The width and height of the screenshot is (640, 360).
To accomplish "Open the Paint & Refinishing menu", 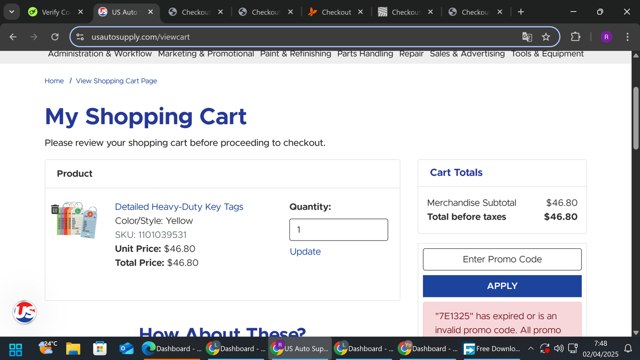I will (x=296, y=54).
